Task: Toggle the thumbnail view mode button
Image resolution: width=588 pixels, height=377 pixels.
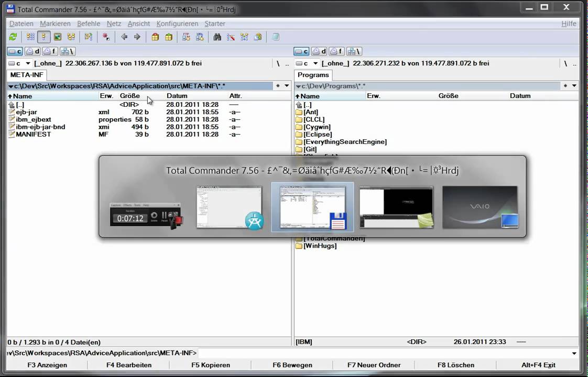Action: (x=57, y=37)
